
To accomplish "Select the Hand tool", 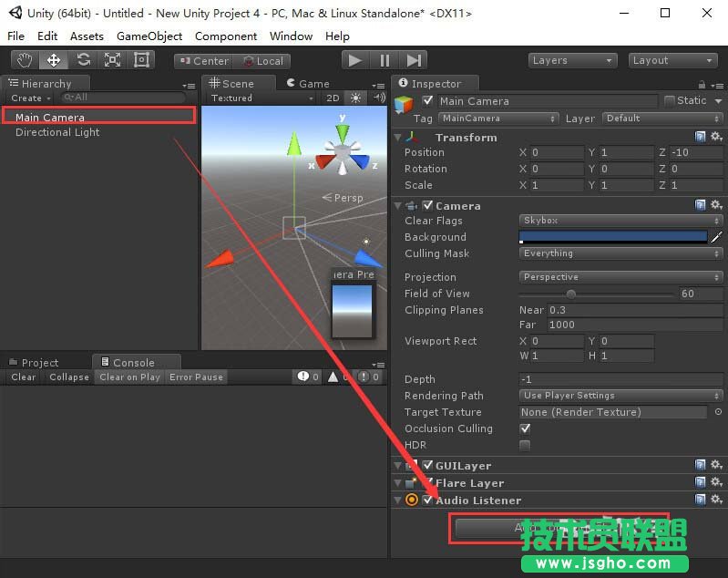I will [x=25, y=60].
